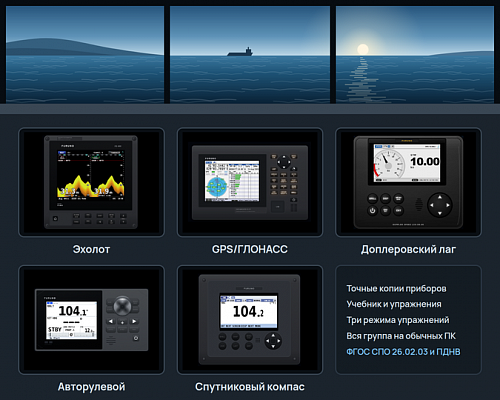
Task: Click the rotary knob on the autopilot
Action: (122, 306)
